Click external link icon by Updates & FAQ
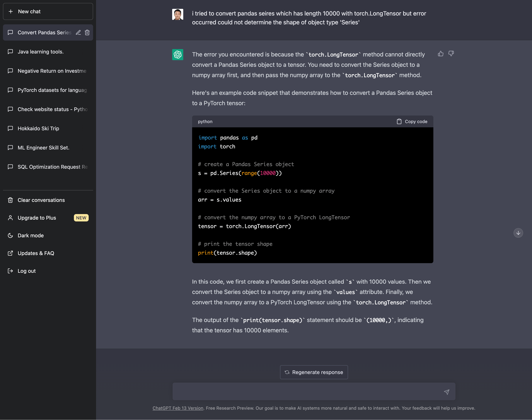Viewport: 532px width, 420px height. [x=10, y=253]
